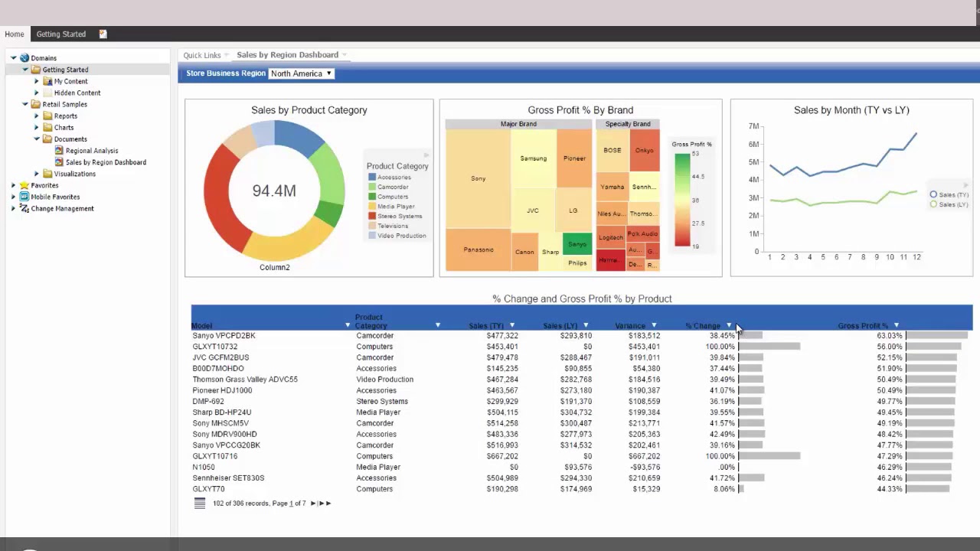The height and width of the screenshot is (551, 980).
Task: Switch to the Getting Started tab
Action: tap(61, 34)
